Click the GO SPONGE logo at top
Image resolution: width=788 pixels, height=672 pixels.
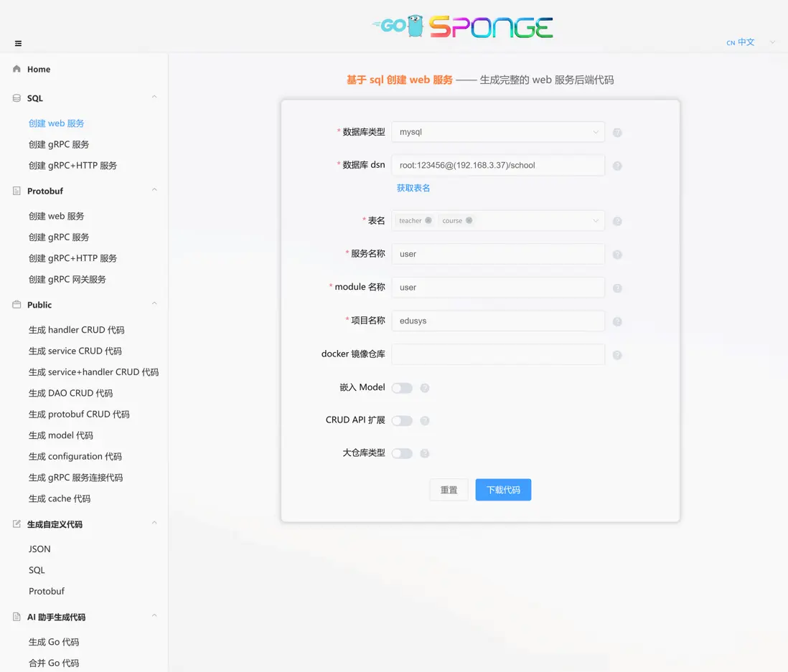pyautogui.click(x=462, y=27)
